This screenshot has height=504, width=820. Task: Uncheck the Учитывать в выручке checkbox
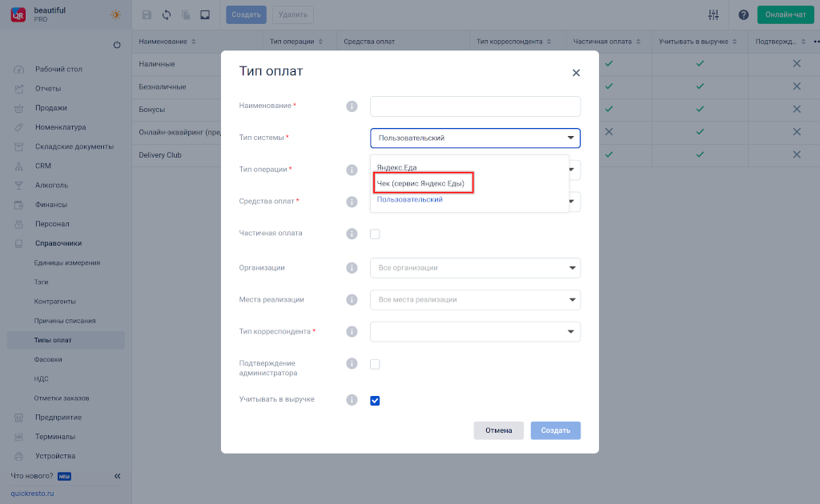click(375, 400)
